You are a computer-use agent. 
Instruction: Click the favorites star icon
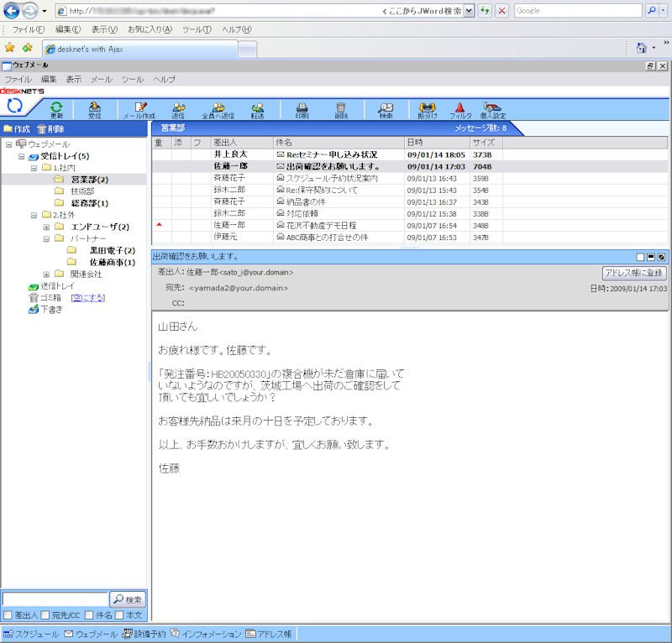(9, 48)
